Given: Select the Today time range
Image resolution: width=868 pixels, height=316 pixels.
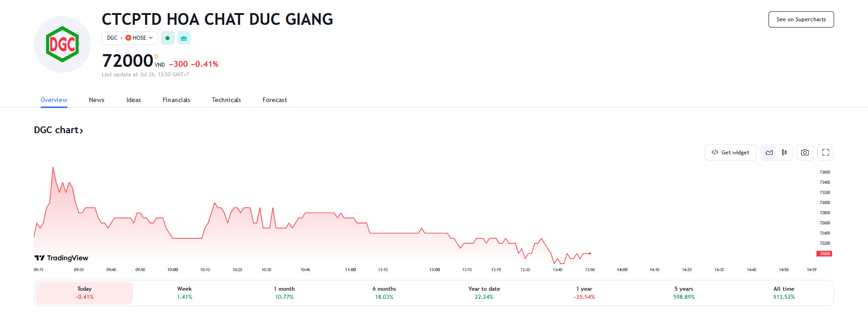Looking at the screenshot, I should point(84,293).
